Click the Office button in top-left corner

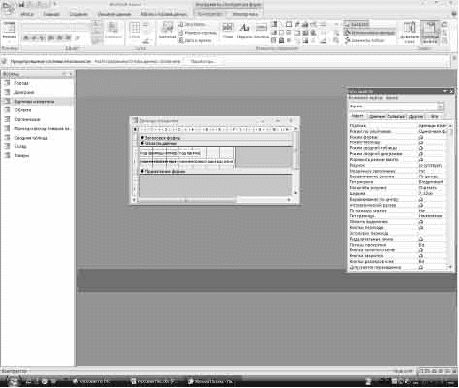click(x=7, y=7)
